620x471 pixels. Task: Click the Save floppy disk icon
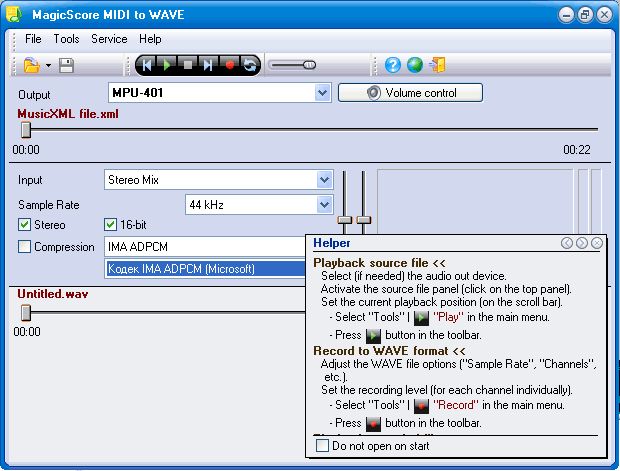coord(66,66)
